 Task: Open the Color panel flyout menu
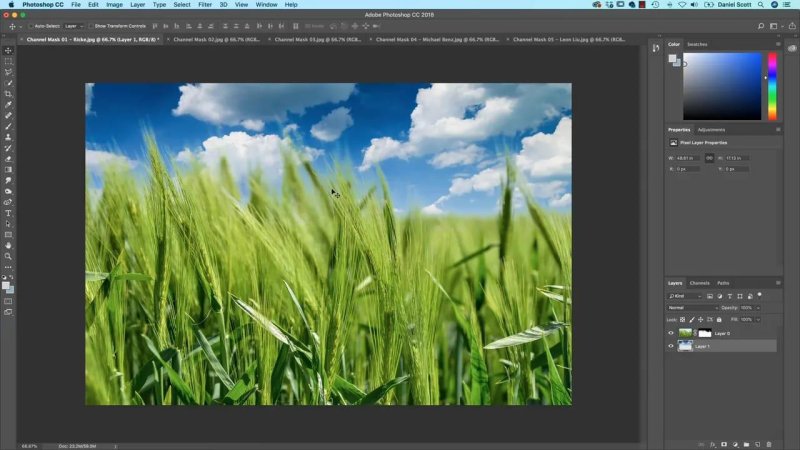click(778, 44)
